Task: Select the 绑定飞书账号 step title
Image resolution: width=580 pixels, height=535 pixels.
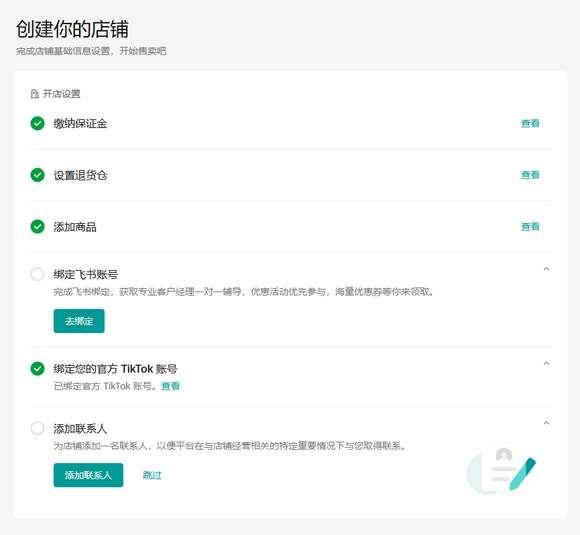Action: click(x=86, y=275)
